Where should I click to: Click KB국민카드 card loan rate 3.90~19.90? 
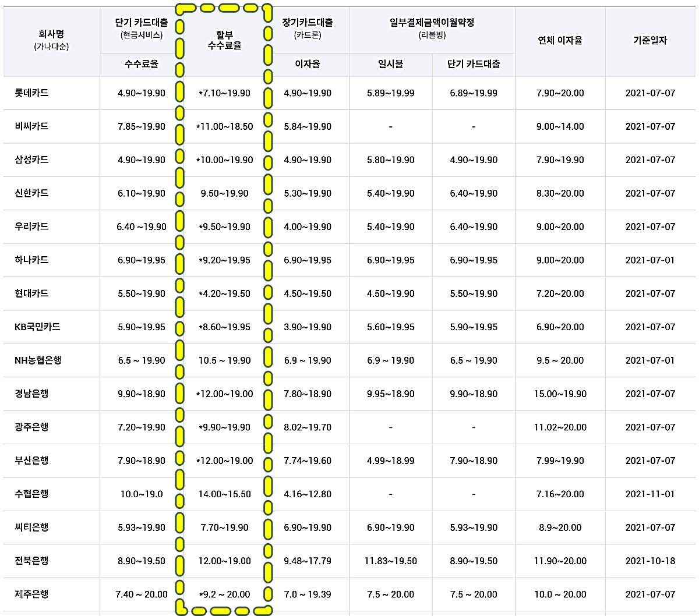tap(308, 327)
